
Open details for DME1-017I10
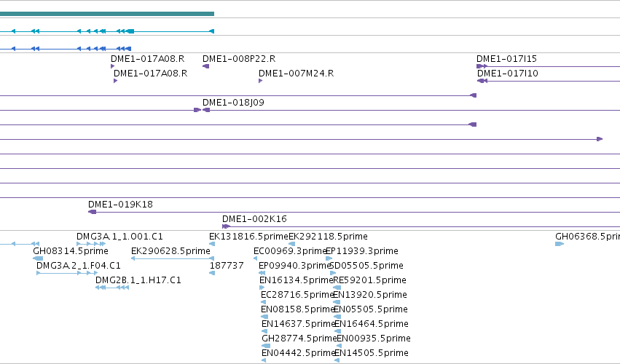(x=508, y=74)
